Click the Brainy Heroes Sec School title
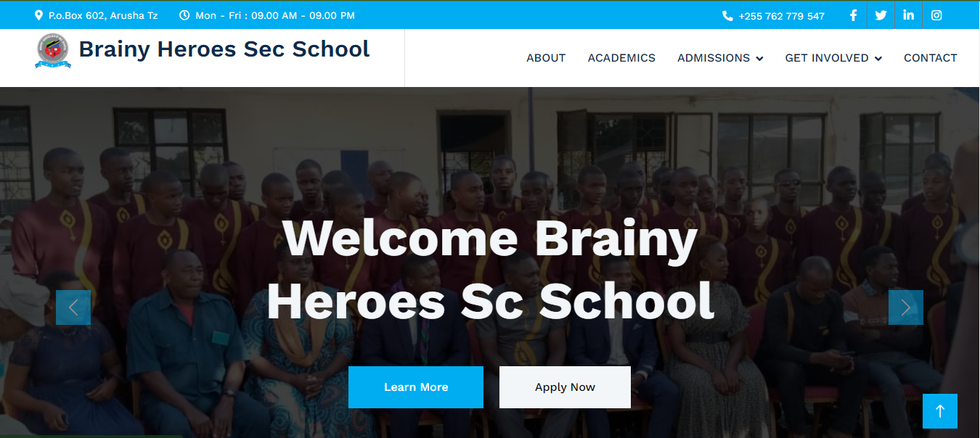Screen dimensions: 980x438 pyautogui.click(x=224, y=49)
